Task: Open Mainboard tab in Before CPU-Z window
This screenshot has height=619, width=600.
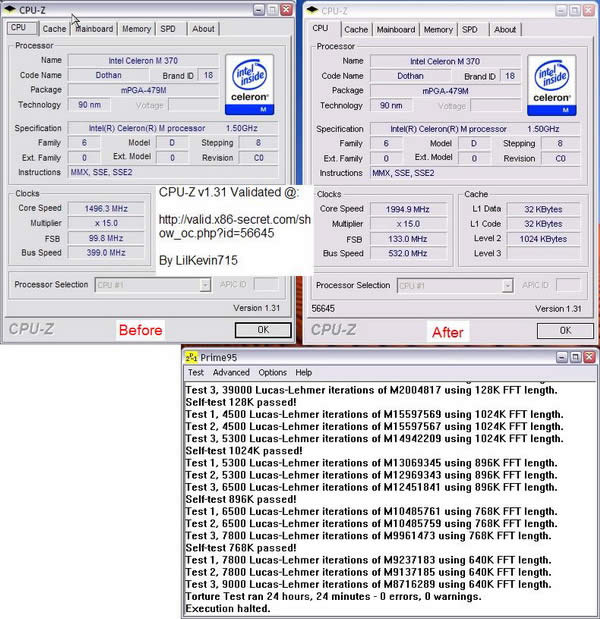Action: tap(94, 29)
